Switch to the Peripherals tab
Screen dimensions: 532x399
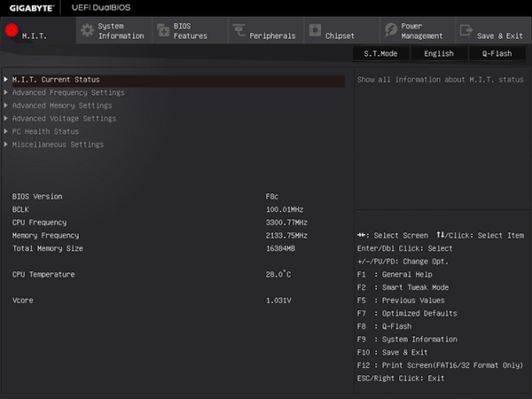266,30
